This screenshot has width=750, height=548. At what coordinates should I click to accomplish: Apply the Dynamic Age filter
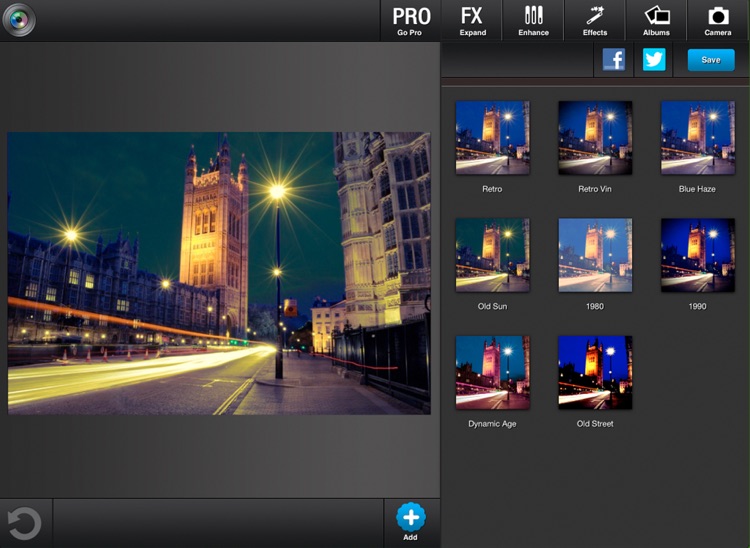click(x=492, y=372)
